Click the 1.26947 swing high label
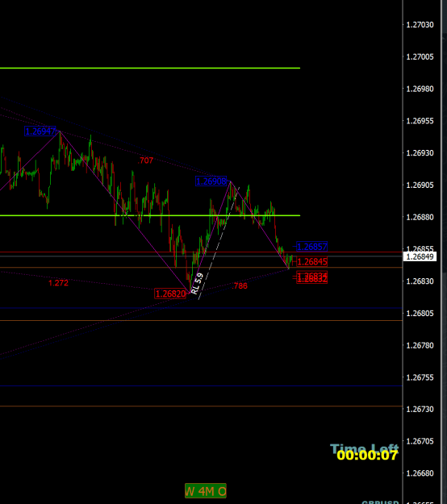Image resolution: width=447 pixels, height=504 pixels. tap(40, 131)
